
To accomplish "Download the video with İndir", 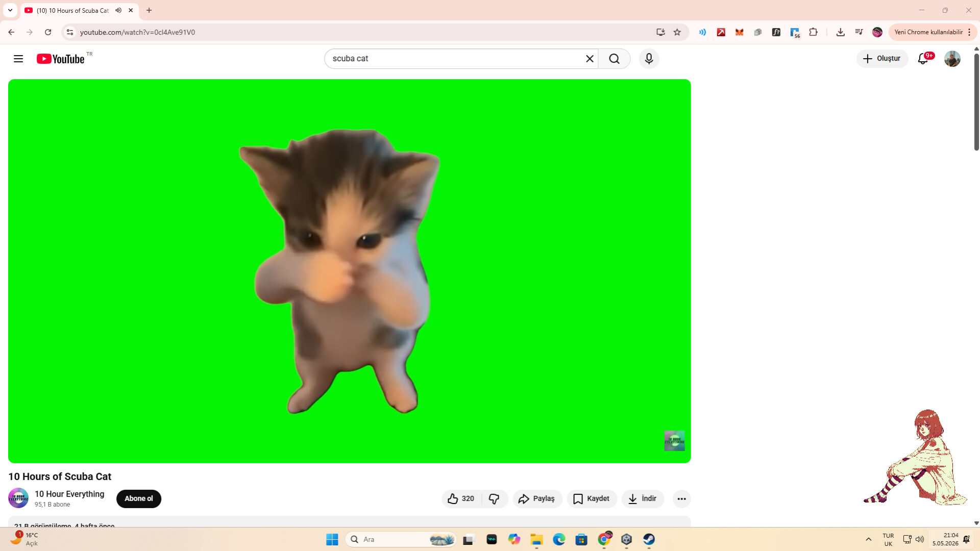I will (x=643, y=498).
